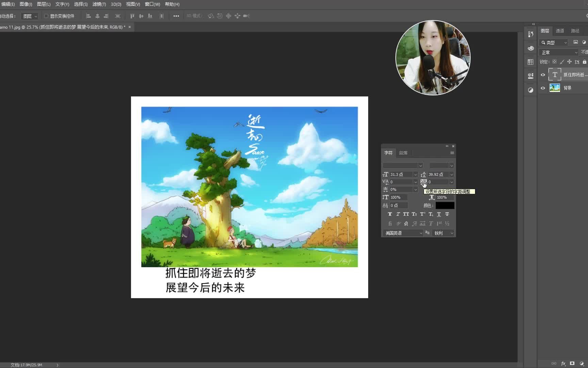
Task: Add layer mask icon at bottom
Action: click(572, 364)
